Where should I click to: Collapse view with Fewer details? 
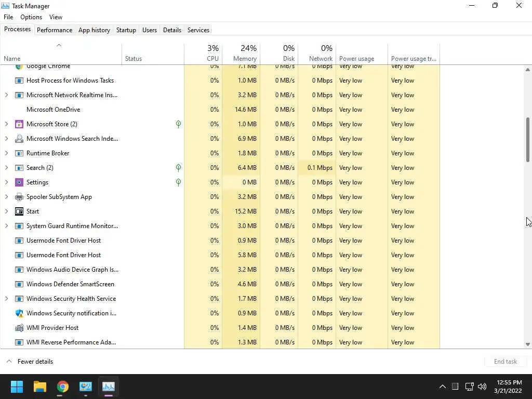pos(30,362)
